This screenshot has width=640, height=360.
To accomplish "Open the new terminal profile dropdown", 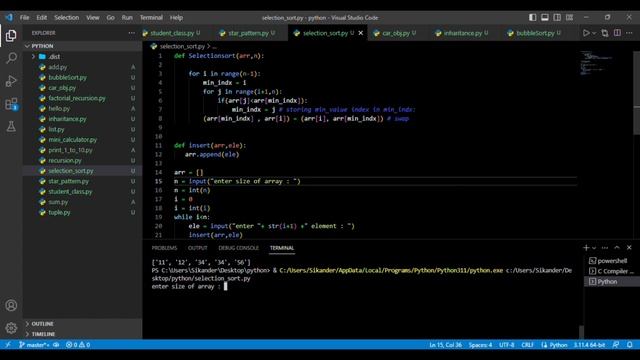I will click(x=594, y=248).
